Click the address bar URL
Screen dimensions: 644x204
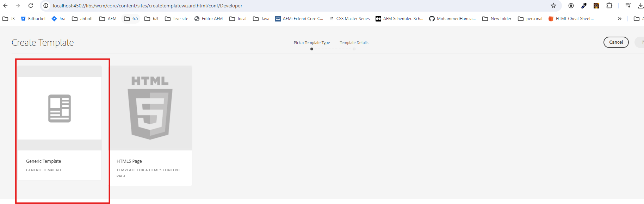pyautogui.click(x=147, y=6)
